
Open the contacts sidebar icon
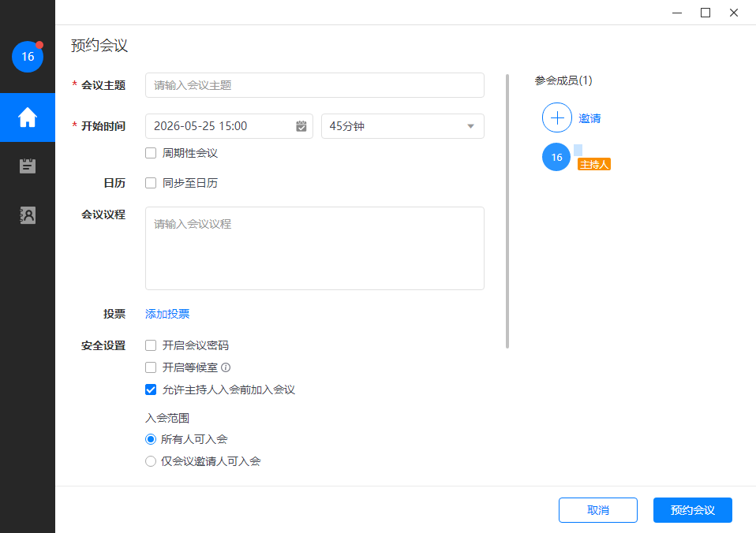coord(28,215)
